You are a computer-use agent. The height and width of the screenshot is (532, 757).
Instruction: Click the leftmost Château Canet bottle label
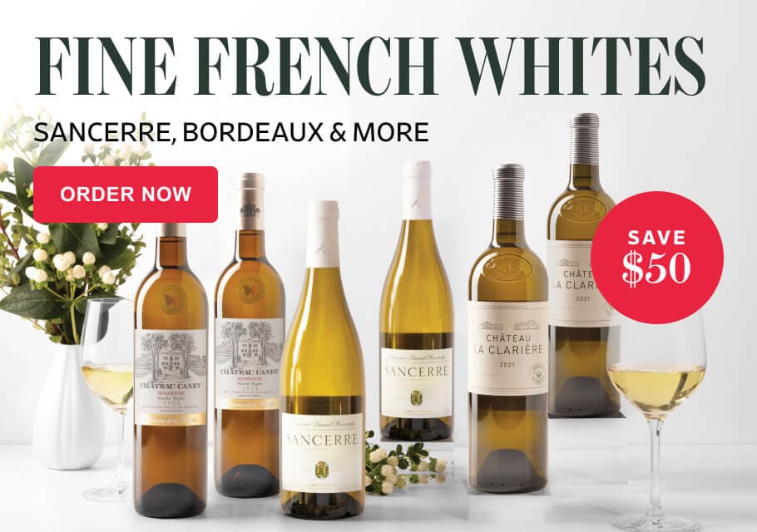[x=171, y=377]
